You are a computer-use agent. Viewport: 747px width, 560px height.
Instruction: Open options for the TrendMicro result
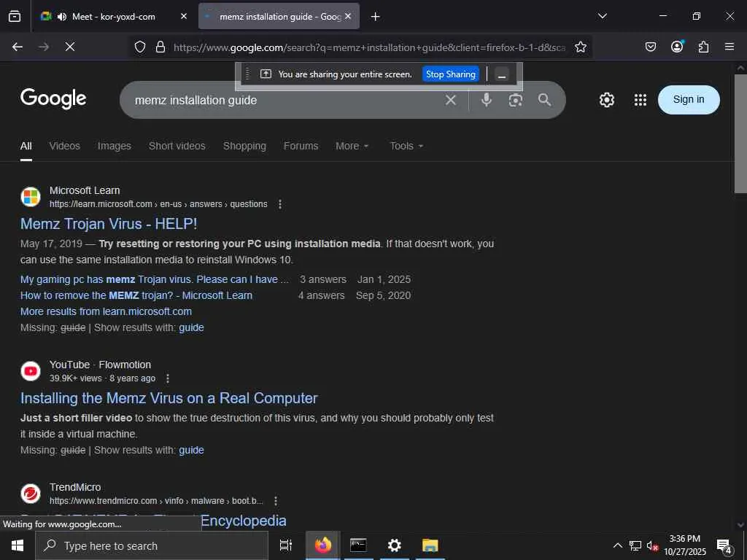click(276, 501)
